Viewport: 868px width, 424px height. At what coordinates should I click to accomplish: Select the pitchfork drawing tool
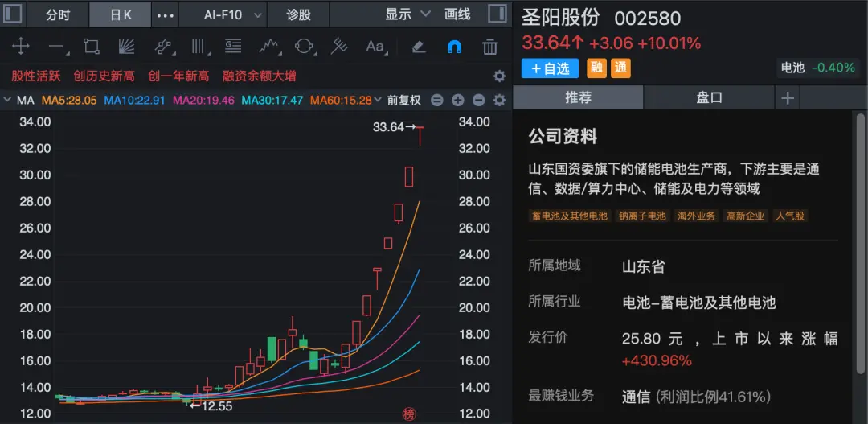point(339,46)
